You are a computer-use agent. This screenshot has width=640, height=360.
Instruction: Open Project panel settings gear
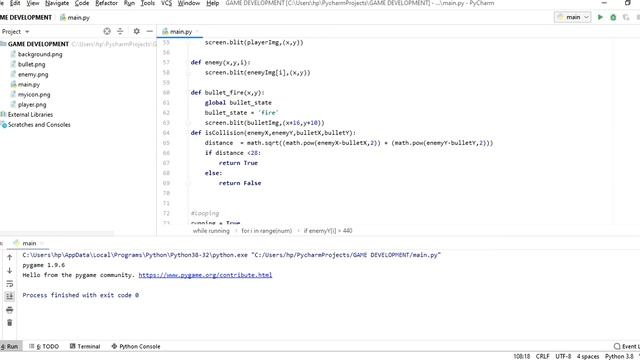click(x=136, y=31)
